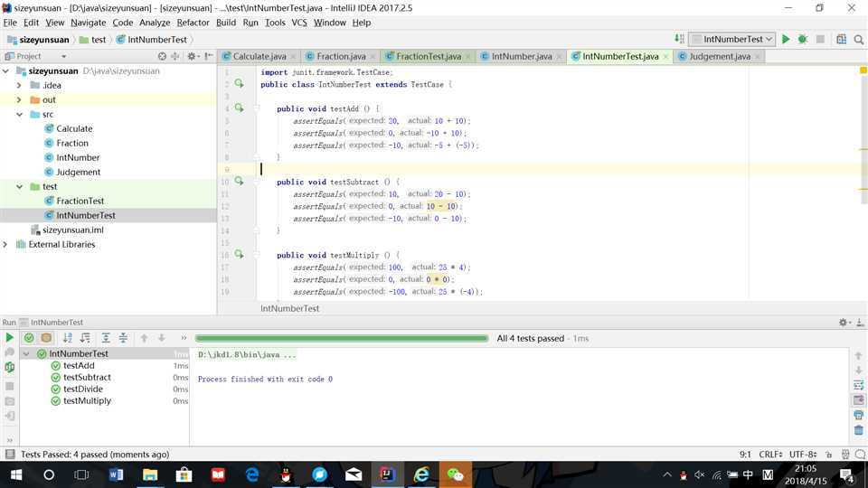The height and width of the screenshot is (488, 868).
Task: Click Scroll from Source target icon
Action: click(162, 56)
